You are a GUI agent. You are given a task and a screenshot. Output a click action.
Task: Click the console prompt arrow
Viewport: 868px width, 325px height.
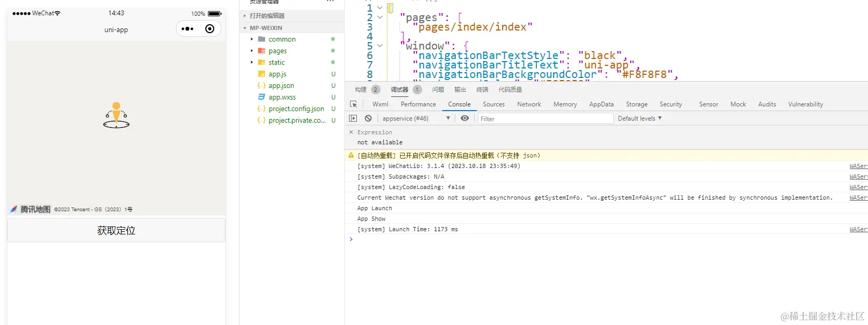[x=351, y=239]
